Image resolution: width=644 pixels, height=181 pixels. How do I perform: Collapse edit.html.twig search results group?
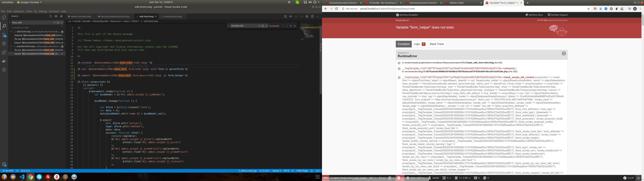point(11,32)
